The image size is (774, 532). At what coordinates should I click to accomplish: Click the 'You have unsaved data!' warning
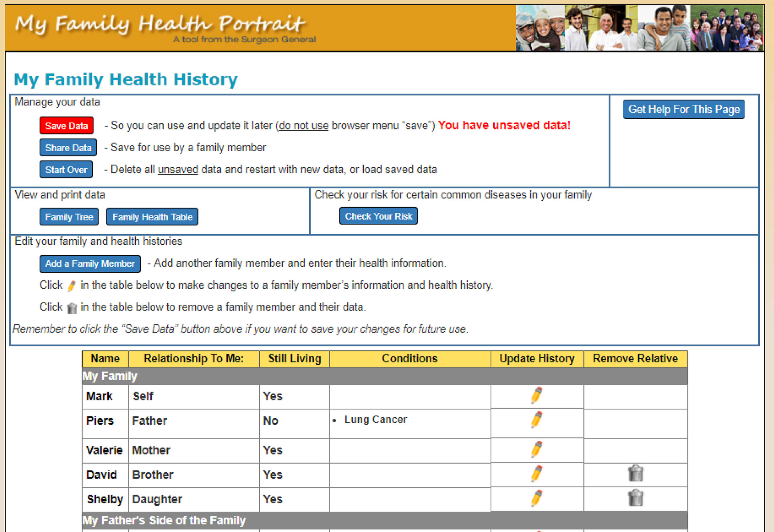click(504, 125)
